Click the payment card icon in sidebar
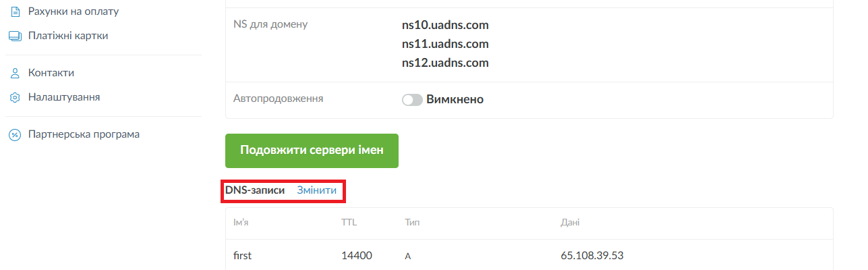868x270 pixels. point(15,36)
